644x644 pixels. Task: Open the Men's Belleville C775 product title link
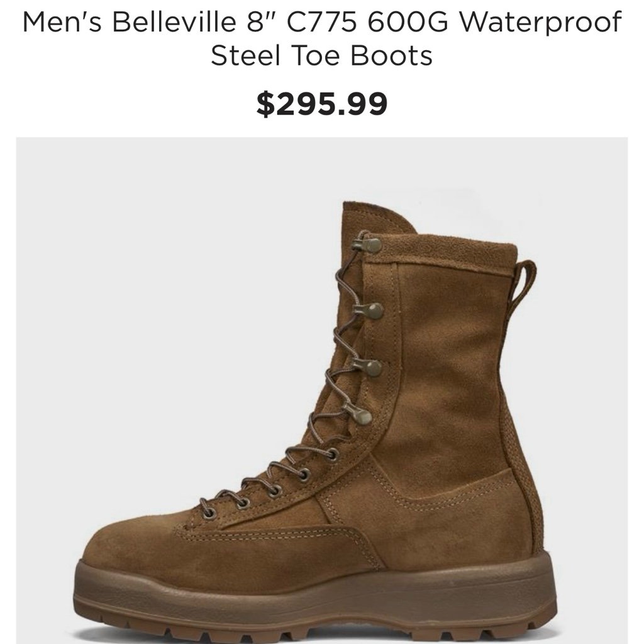click(x=321, y=38)
